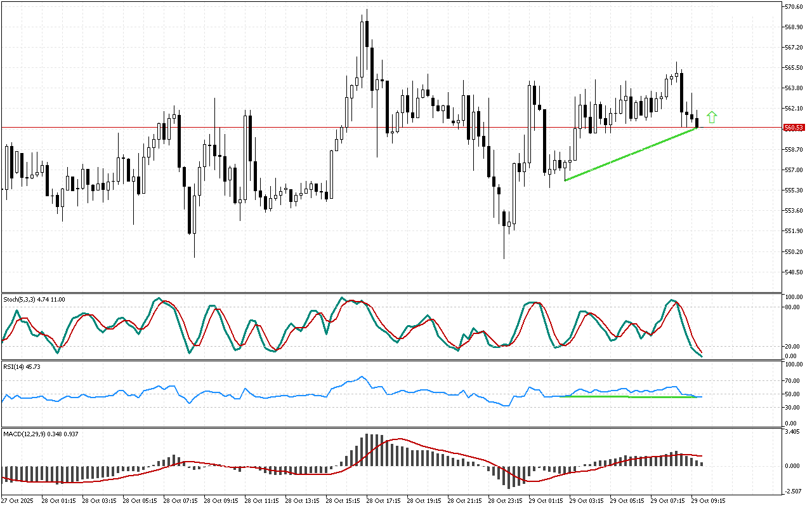Click the Stoch(5,3,3) indicator label
This screenshot has width=812, height=508.
pos(34,299)
